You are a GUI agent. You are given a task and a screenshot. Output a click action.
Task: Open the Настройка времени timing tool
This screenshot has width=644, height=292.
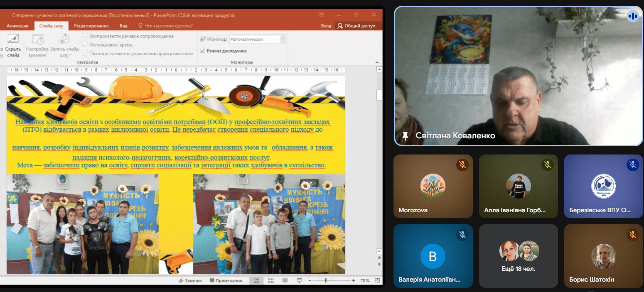pos(37,46)
